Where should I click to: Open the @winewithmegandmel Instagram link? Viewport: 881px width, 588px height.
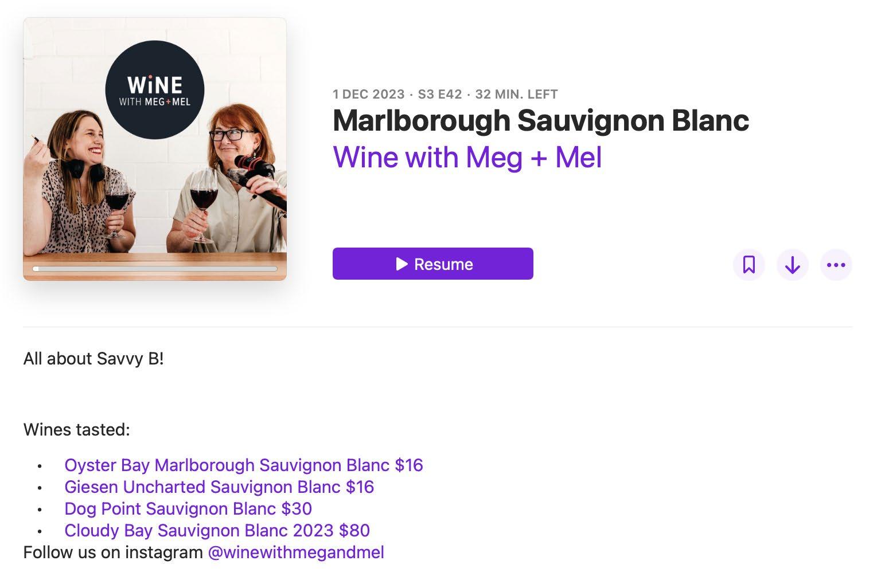[296, 552]
